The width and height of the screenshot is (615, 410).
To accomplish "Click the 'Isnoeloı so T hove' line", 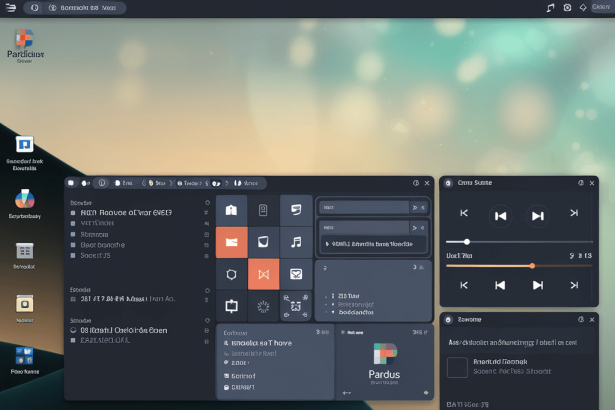I will (261, 343).
